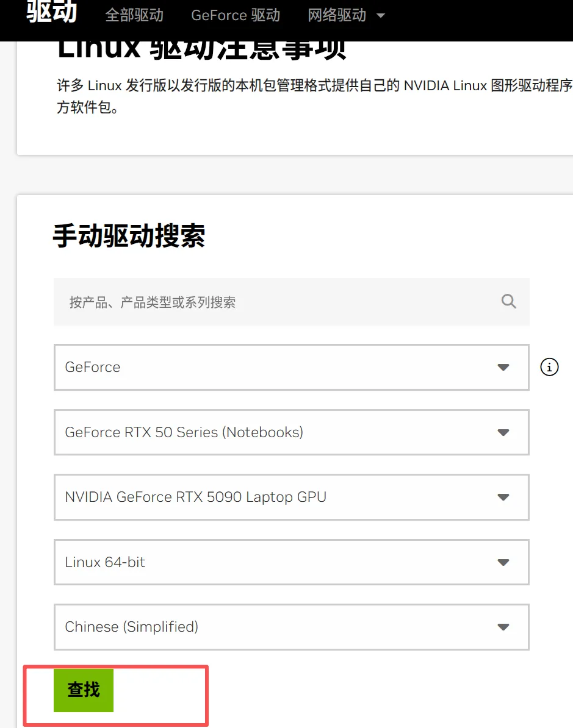573x728 pixels.
Task: Click the green 查找 search button
Action: [83, 690]
